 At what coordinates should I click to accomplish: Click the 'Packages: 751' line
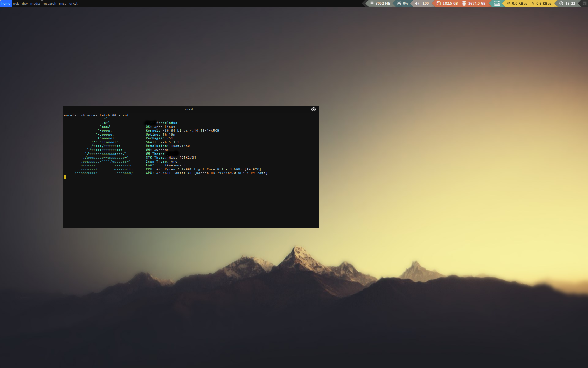(x=159, y=138)
